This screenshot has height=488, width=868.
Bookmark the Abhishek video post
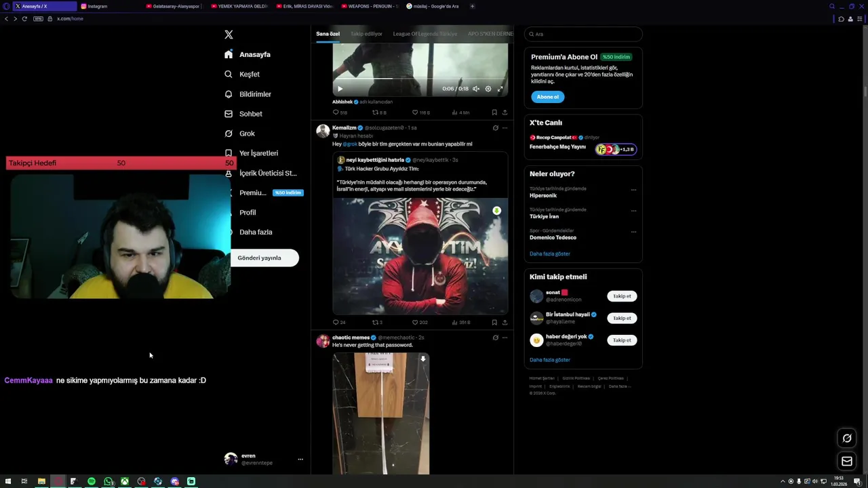(494, 113)
